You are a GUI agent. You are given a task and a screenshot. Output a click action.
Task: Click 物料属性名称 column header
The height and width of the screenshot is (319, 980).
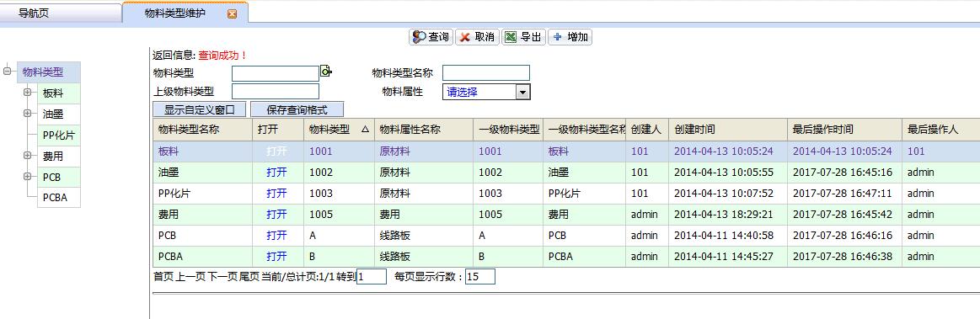tap(424, 130)
